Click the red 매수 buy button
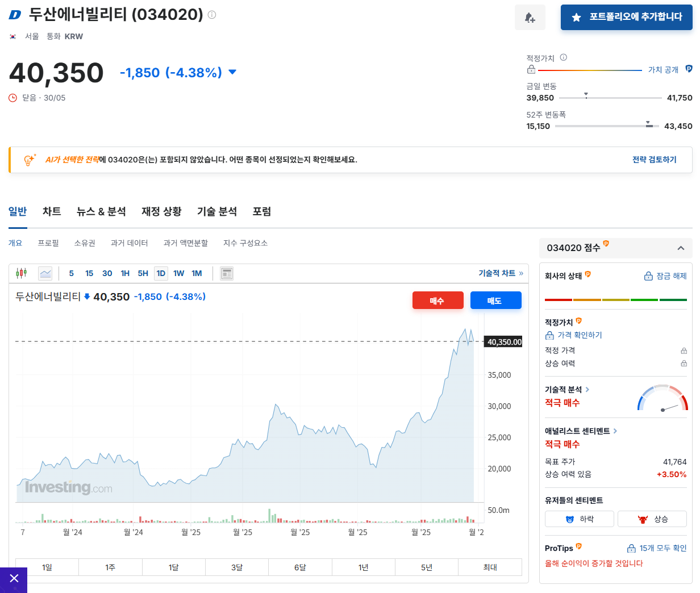This screenshot has width=700, height=593. (x=438, y=300)
